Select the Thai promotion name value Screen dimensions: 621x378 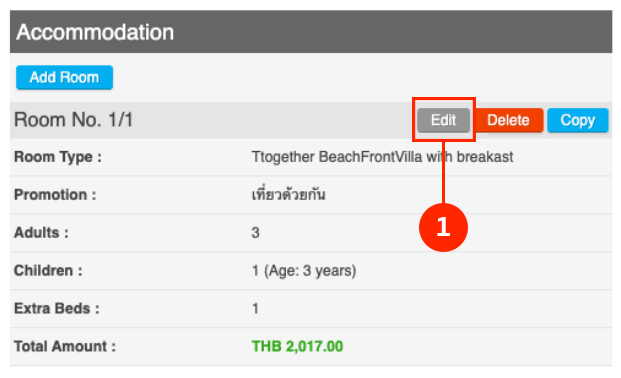(x=288, y=194)
